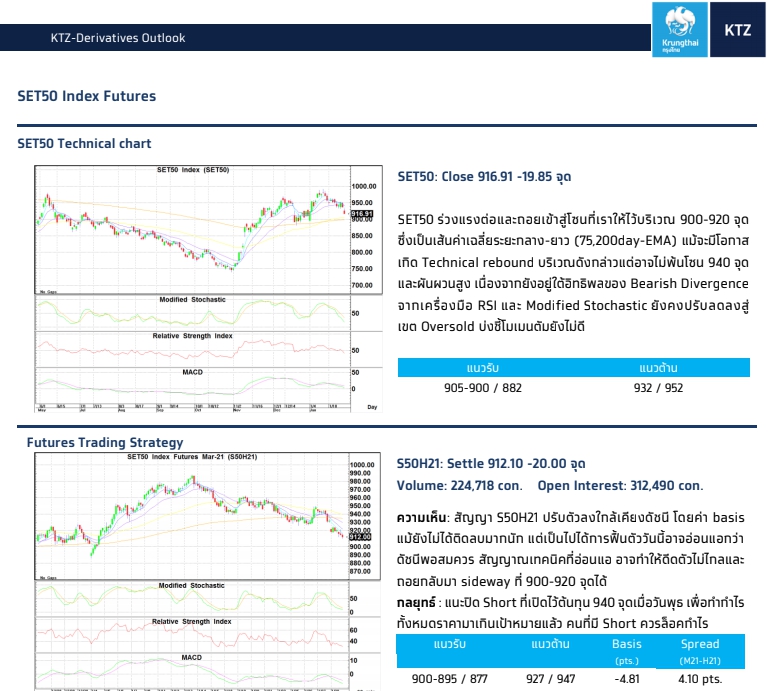Click the futures resistance value '927 / 947'
Viewport: 782px width, 691px height.
pos(551,679)
